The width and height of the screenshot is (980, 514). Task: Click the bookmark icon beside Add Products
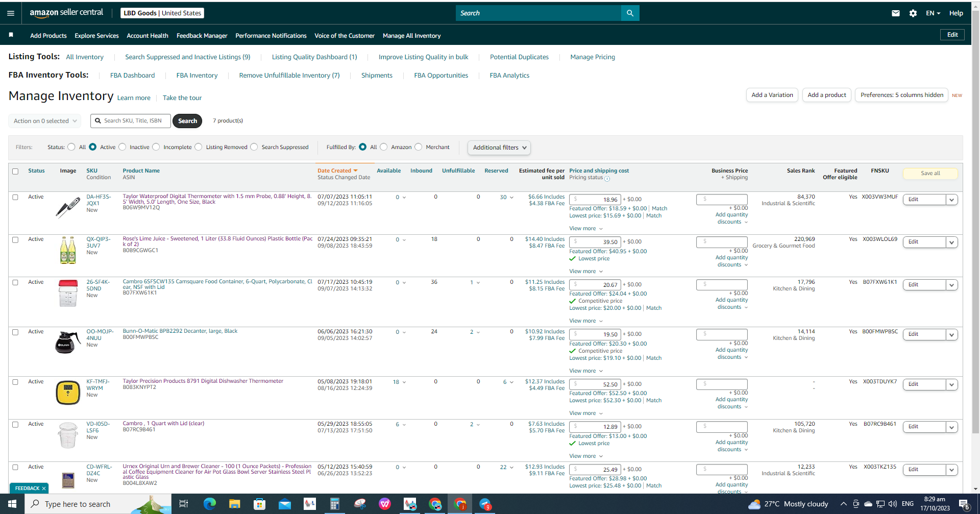[11, 35]
